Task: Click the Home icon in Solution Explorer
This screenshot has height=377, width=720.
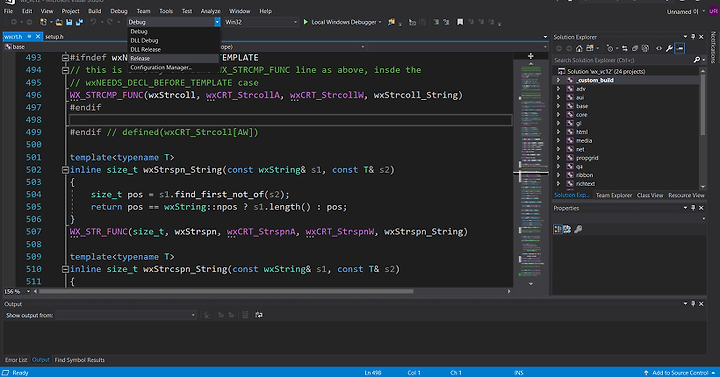Action: tap(579, 48)
